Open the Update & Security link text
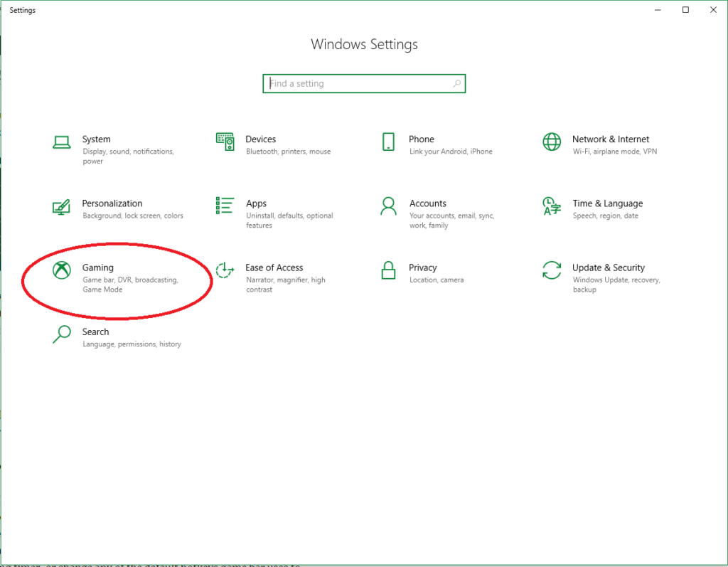This screenshot has height=567, width=728. click(608, 268)
